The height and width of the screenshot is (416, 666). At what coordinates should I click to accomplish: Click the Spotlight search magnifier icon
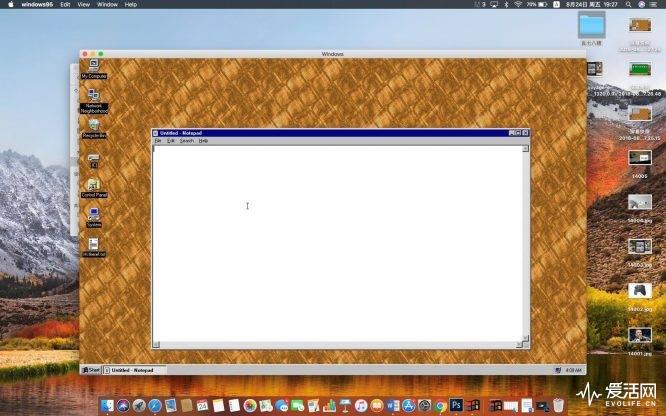point(628,5)
